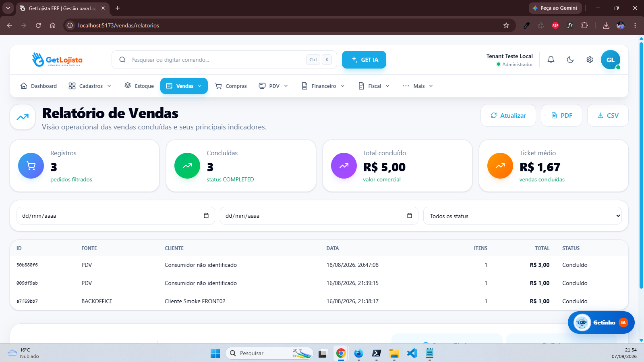Open a new browser tab
644x362 pixels.
click(118, 8)
